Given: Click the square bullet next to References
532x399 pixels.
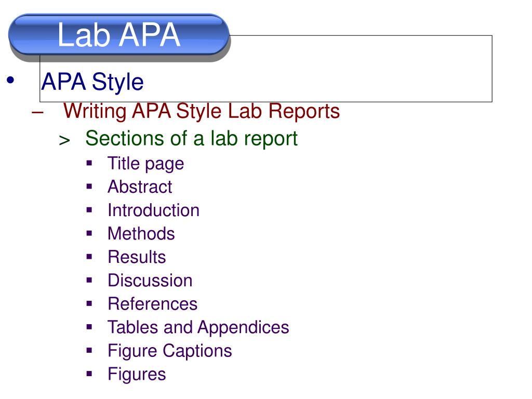Looking at the screenshot, I should click(89, 303).
